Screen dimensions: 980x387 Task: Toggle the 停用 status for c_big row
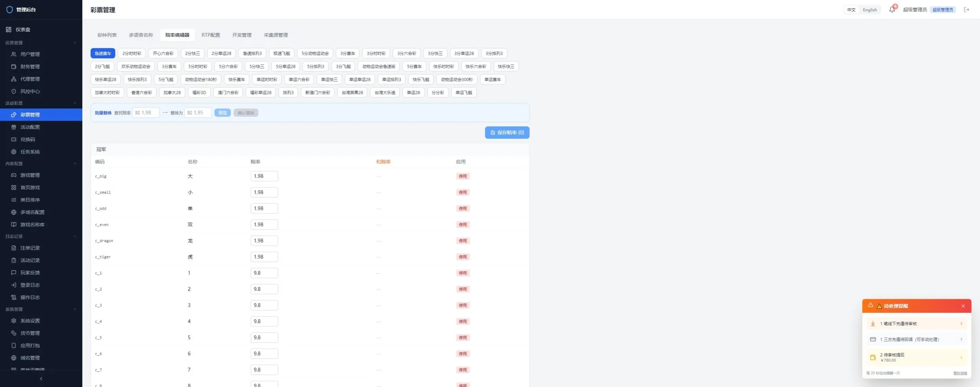[463, 176]
